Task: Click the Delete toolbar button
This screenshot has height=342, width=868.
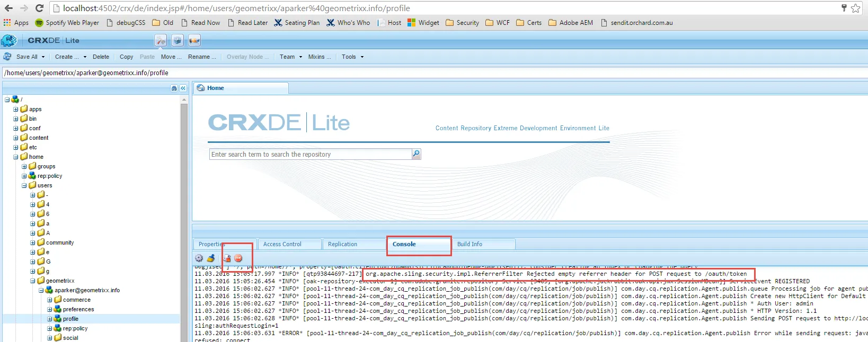Action: point(101,57)
